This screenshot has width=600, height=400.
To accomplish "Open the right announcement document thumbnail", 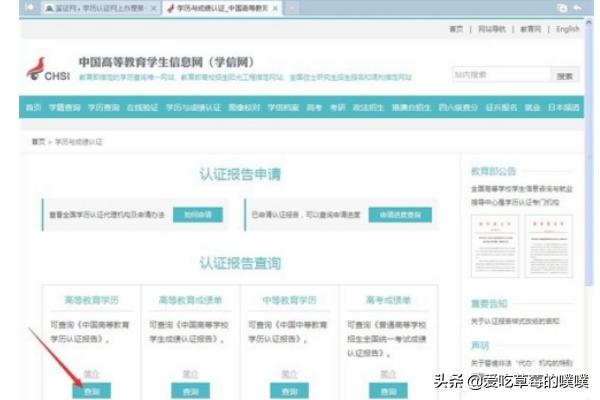I will [x=549, y=246].
